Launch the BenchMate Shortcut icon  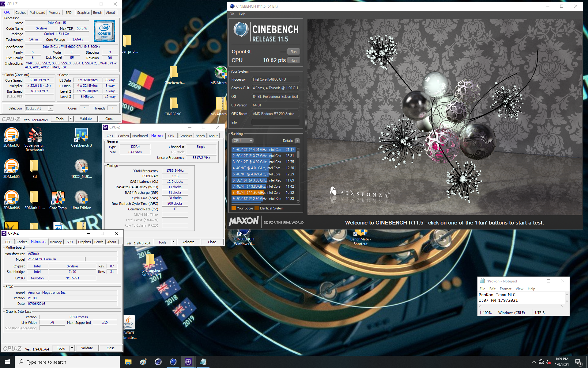coord(360,238)
